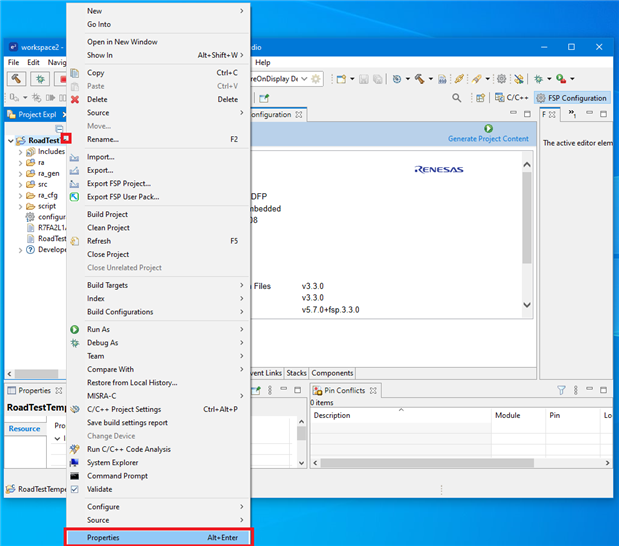The height and width of the screenshot is (546, 619).
Task: Click the Generate Project Content link
Action: [x=488, y=139]
